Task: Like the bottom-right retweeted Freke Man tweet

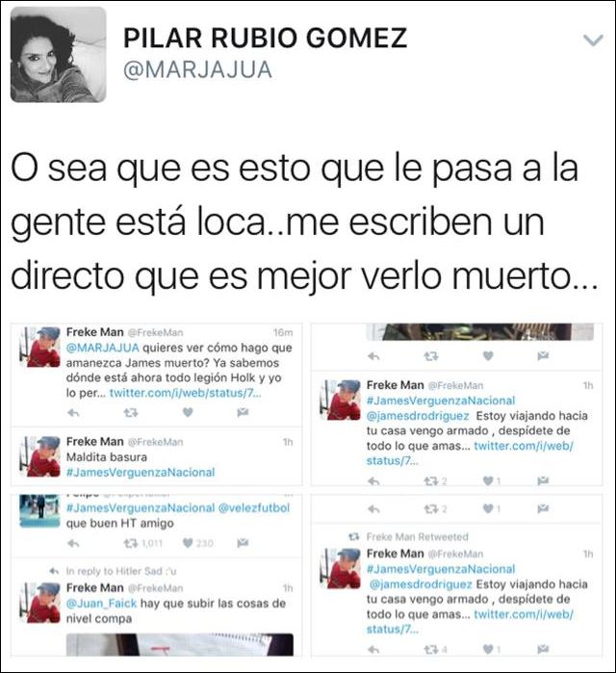Action: [488, 649]
